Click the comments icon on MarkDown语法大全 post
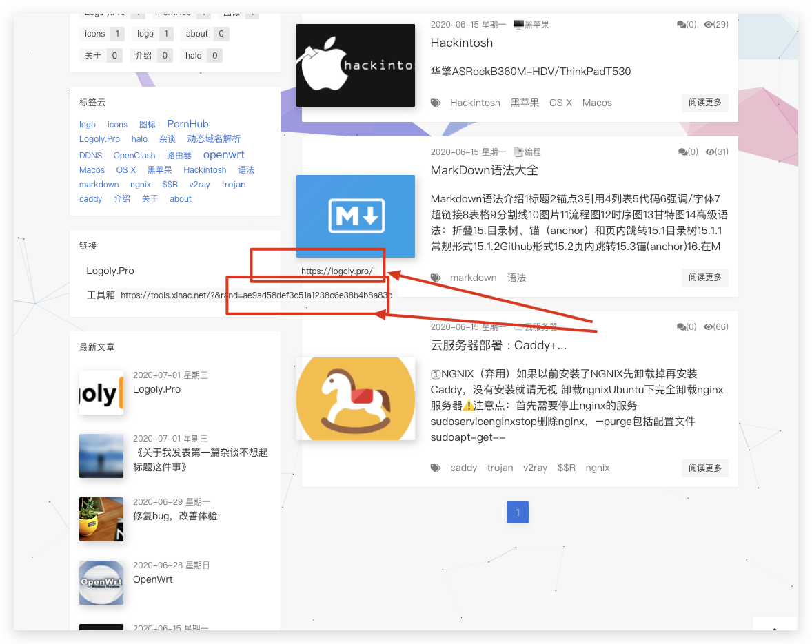This screenshot has width=812, height=644. pos(682,152)
